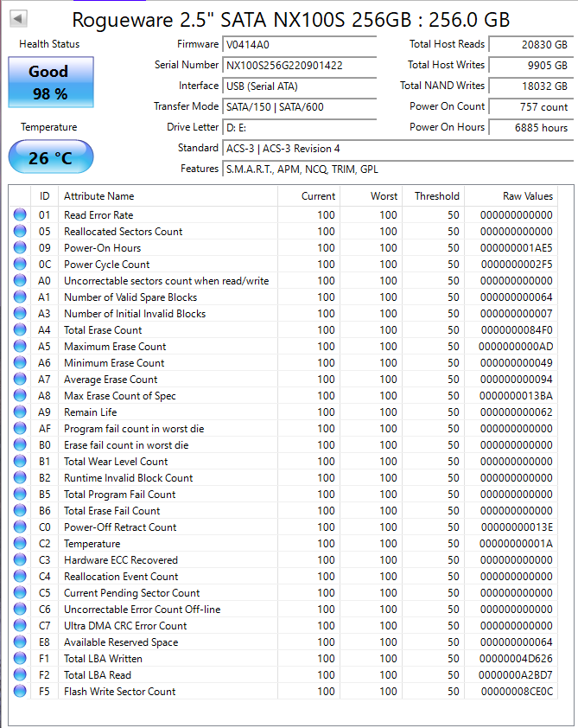This screenshot has height=728, width=578.
Task: Click the status orb of Remain Life
Action: click(20, 412)
